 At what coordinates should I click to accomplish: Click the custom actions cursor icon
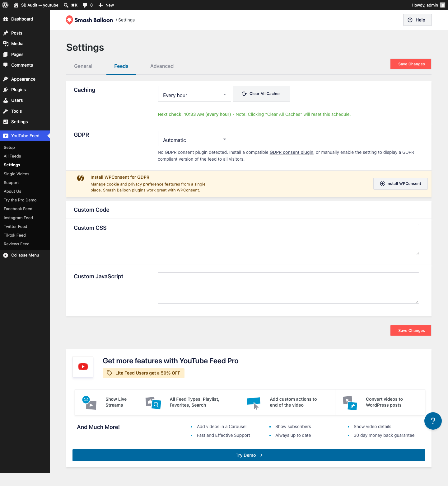click(254, 403)
